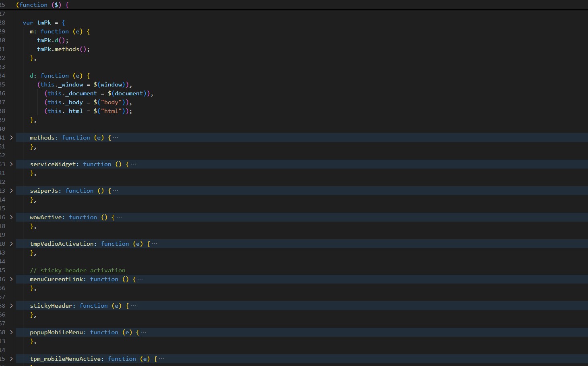Click the ellipsis after stickyHeader to unfold it
Image resolution: width=588 pixels, height=366 pixels.
click(134, 306)
